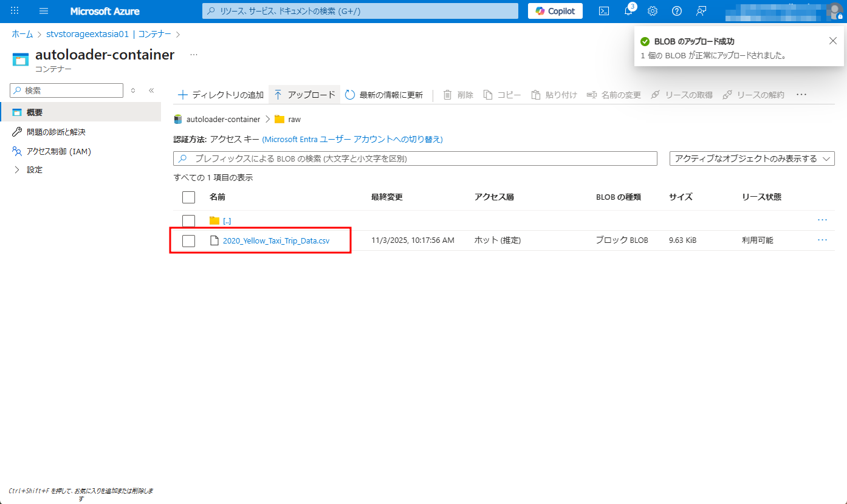
Task: Click the refresh icon labeled 最新の情報に更新
Action: pyautogui.click(x=384, y=95)
